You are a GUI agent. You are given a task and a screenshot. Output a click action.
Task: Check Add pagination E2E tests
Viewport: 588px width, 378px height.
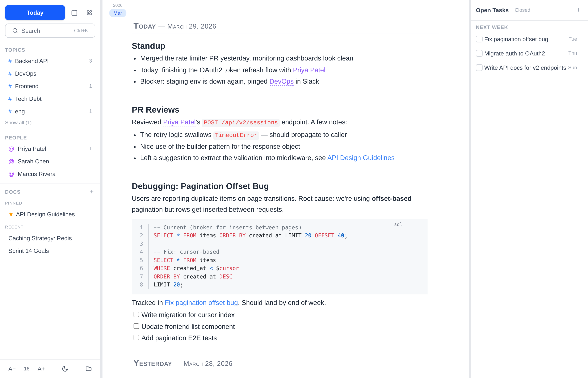pos(136,337)
